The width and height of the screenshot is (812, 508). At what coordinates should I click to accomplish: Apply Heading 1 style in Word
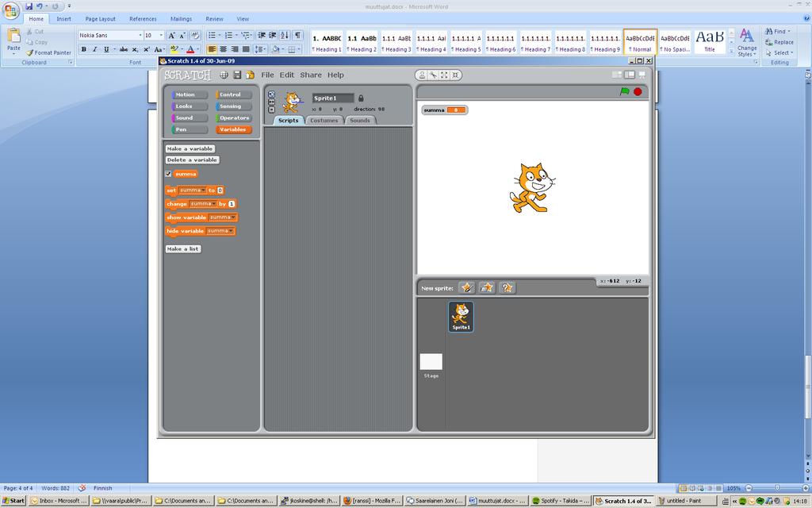tap(327, 43)
